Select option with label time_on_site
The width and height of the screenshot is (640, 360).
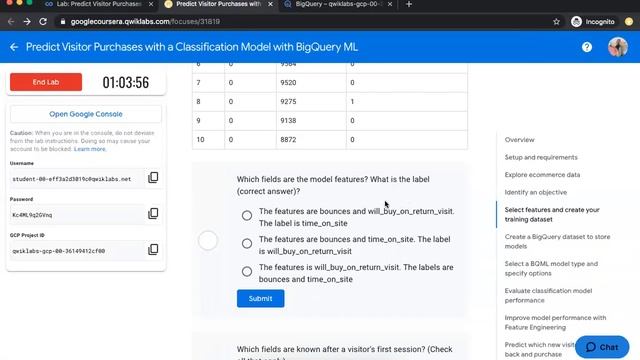point(247,215)
